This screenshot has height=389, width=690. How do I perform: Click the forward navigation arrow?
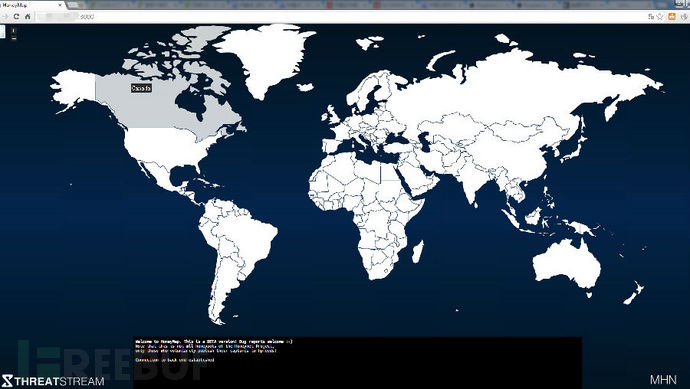5,16
